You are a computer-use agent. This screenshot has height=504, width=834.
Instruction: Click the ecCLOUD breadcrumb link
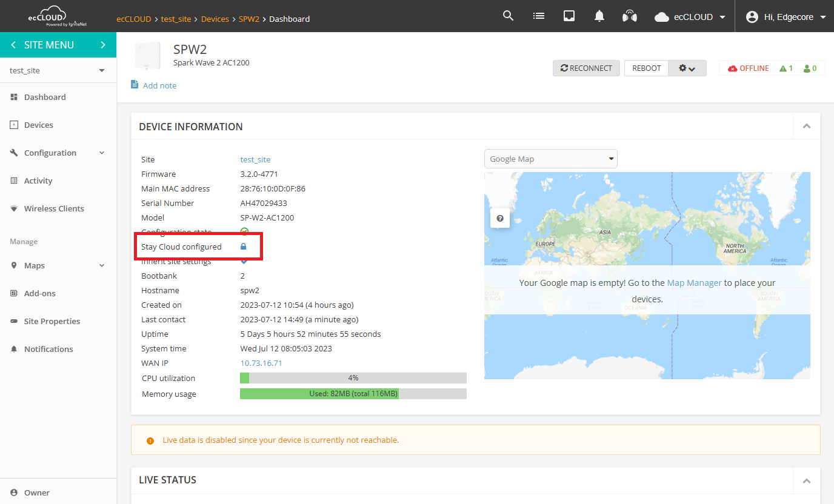[x=134, y=19]
